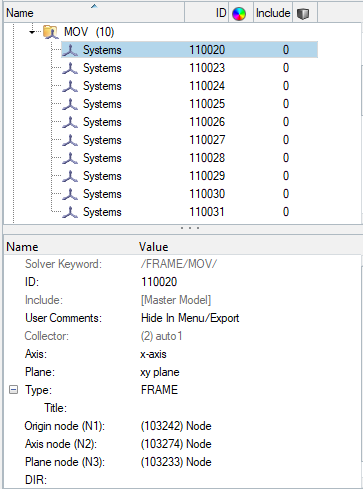Select the MOV (10) folder row
The width and height of the screenshot is (363, 489).
[x=89, y=32]
